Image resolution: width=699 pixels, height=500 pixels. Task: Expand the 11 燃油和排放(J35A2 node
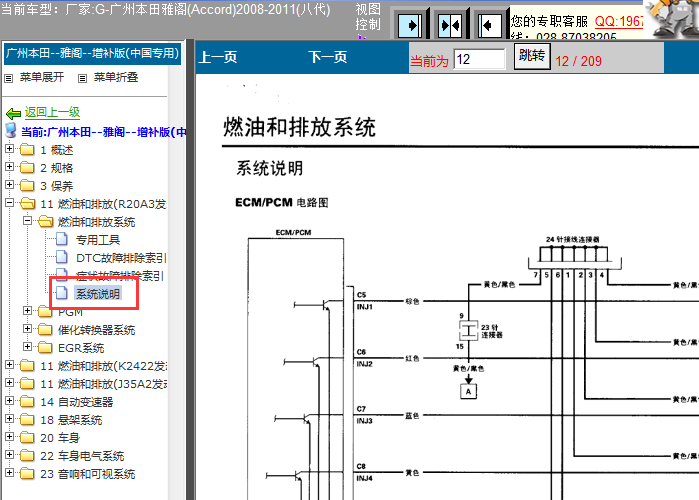pos(9,383)
